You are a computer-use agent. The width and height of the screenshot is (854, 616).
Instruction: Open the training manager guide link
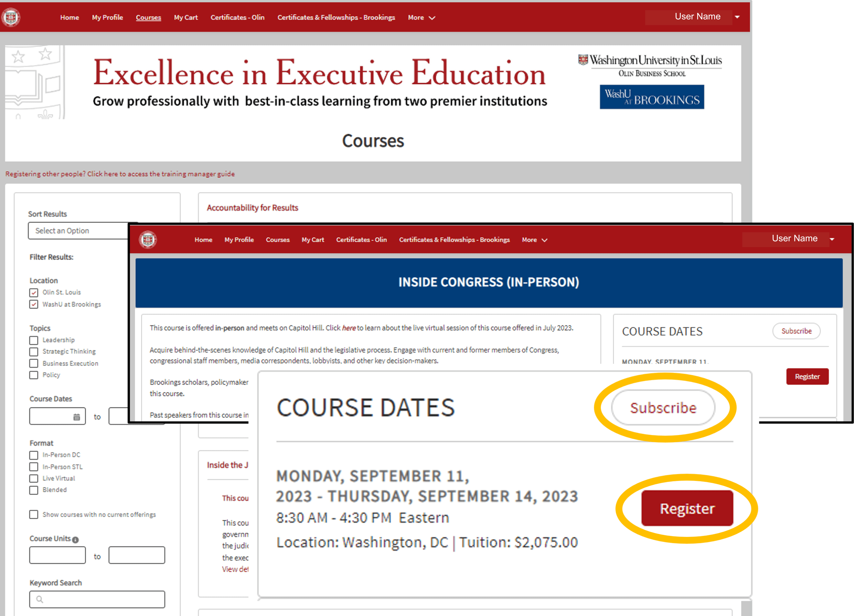coord(120,174)
